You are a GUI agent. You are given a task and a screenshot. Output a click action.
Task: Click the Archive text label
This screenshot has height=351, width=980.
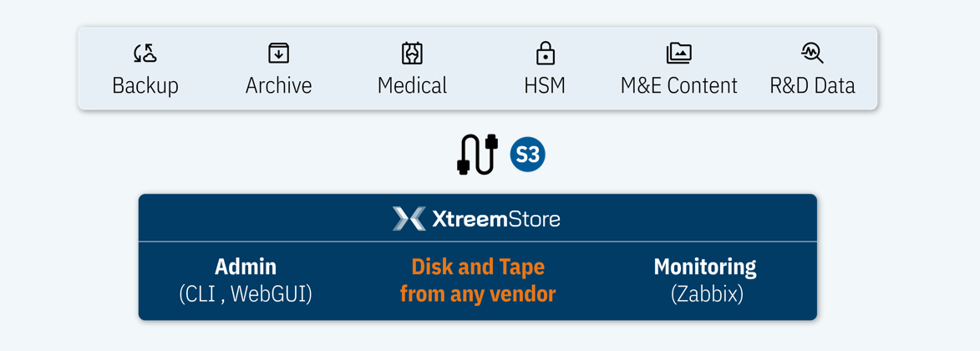(x=279, y=85)
